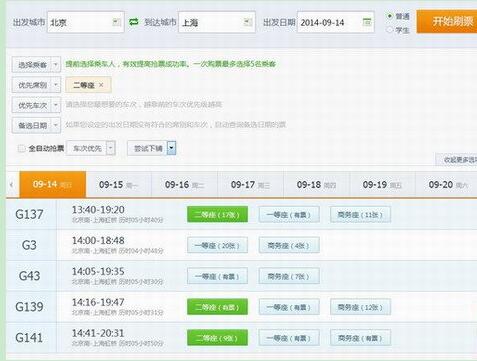This screenshot has width=477, height=361.
Task: Enable the 全自动抢票 checkbox
Action: 22,148
